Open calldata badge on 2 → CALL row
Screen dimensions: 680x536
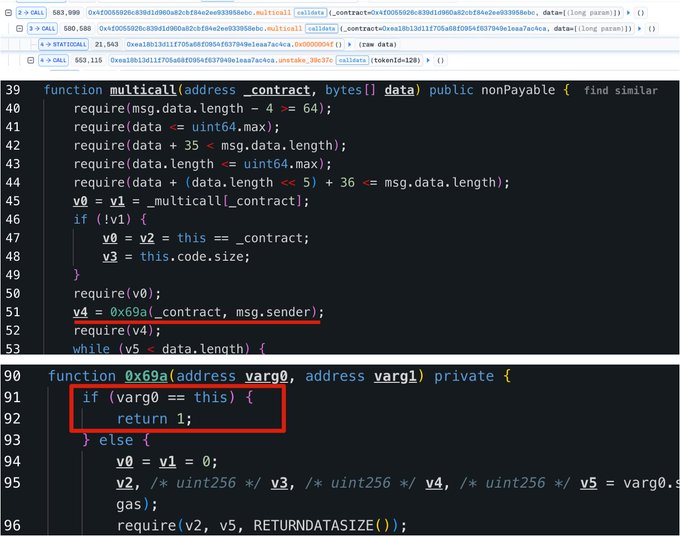311,13
